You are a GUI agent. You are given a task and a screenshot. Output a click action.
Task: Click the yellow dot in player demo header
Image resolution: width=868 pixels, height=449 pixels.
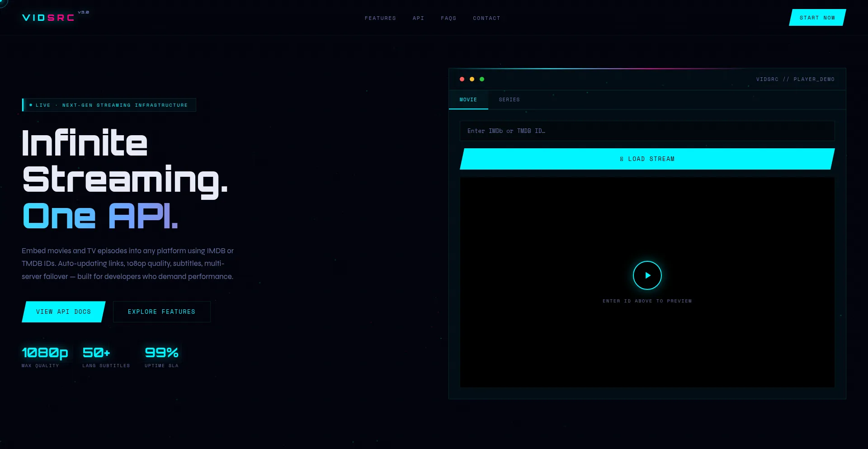coord(472,79)
